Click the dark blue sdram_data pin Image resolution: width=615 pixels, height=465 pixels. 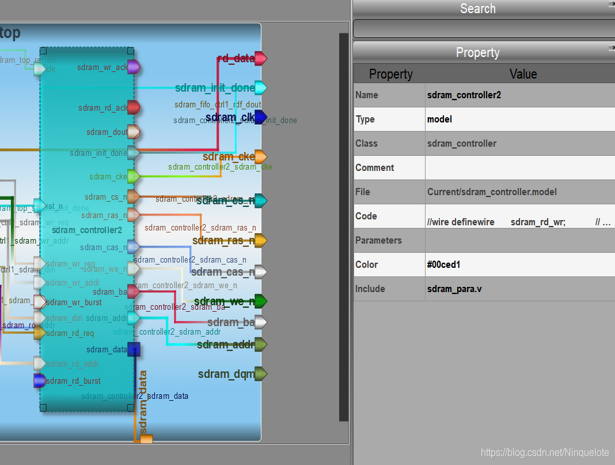click(x=133, y=350)
